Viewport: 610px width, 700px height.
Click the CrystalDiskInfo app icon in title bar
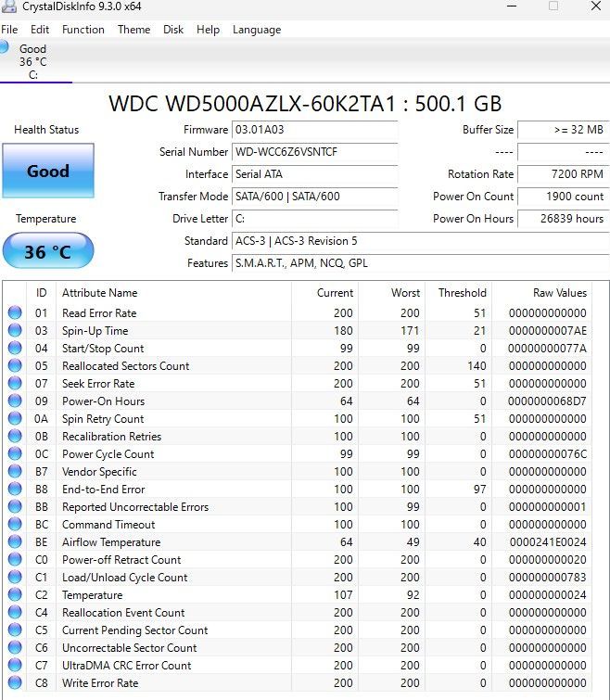(9, 7)
